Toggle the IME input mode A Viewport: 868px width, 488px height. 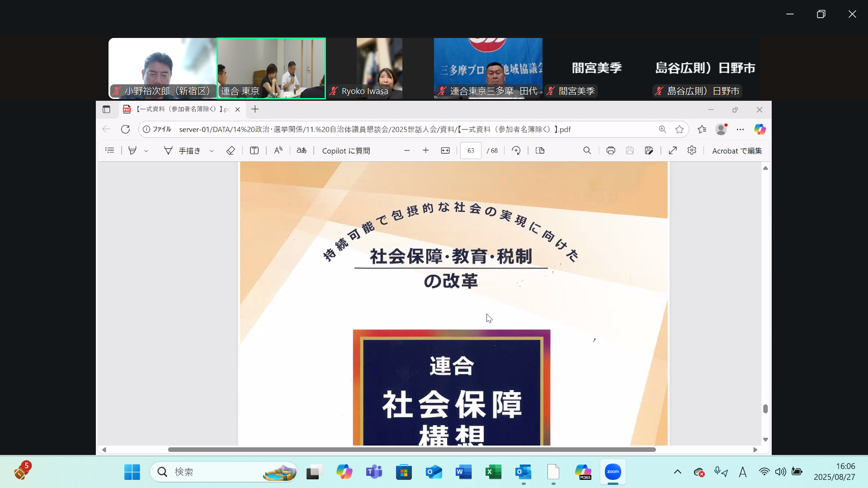742,472
